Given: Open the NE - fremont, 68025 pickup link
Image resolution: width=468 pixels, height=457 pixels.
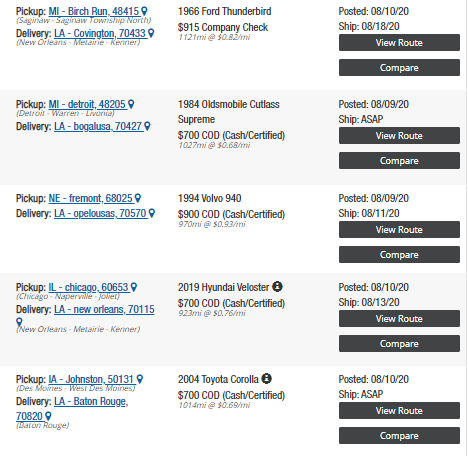Looking at the screenshot, I should point(91,198).
